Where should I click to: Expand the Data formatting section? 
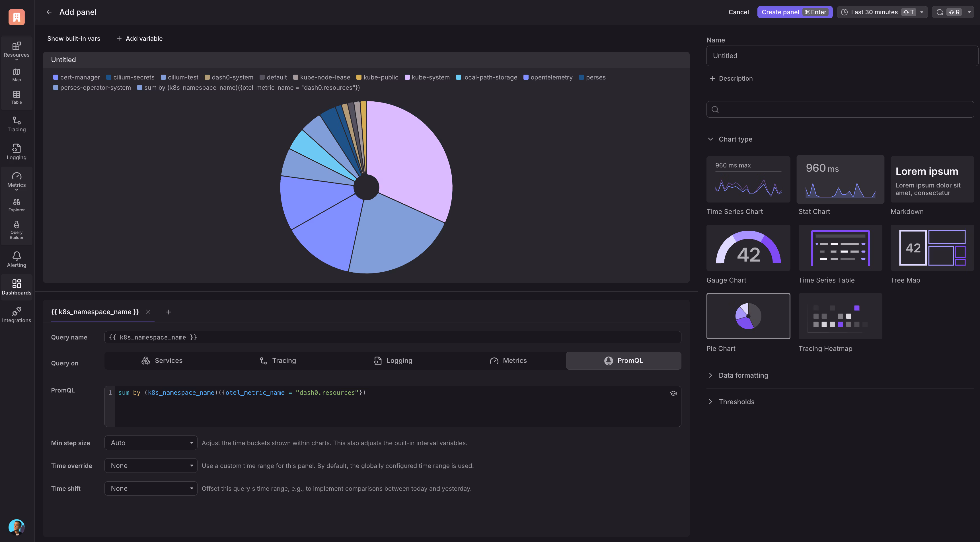[743, 375]
